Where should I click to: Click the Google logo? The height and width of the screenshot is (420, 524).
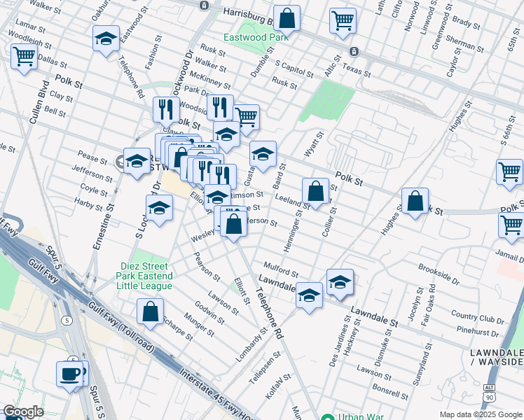coord(22,412)
